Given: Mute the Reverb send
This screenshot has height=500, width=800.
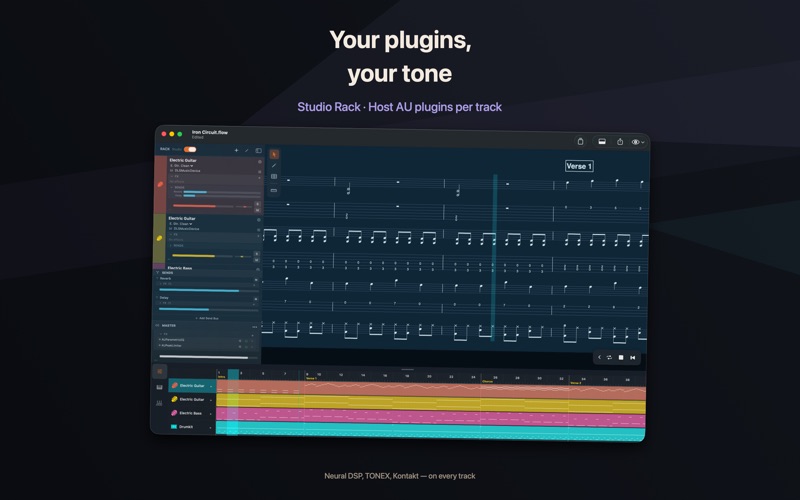Looking at the screenshot, I should coord(256,280).
